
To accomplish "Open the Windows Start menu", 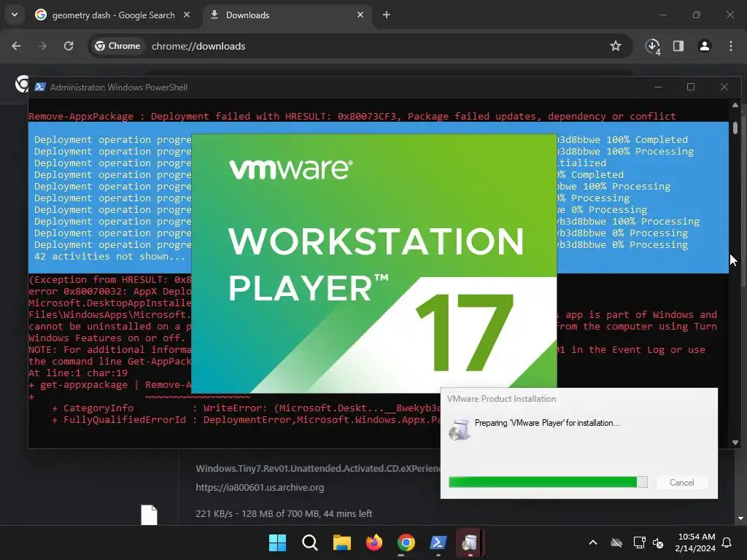I will [x=277, y=542].
